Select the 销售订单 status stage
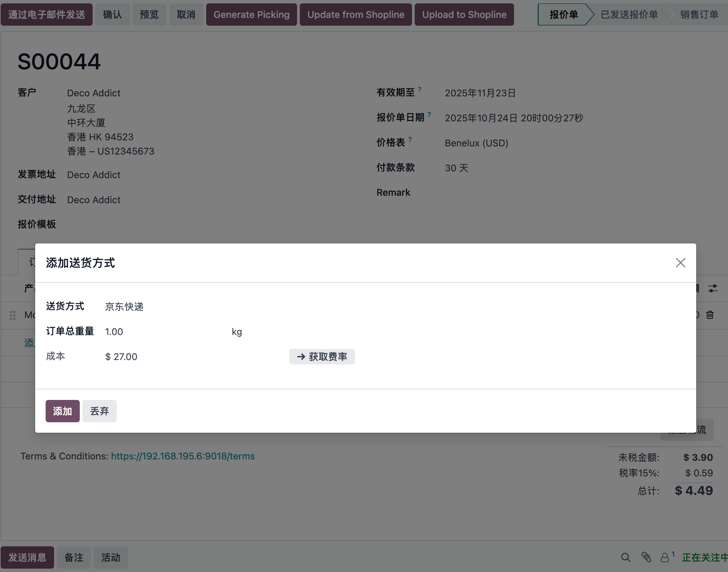This screenshot has height=572, width=728. click(x=699, y=15)
